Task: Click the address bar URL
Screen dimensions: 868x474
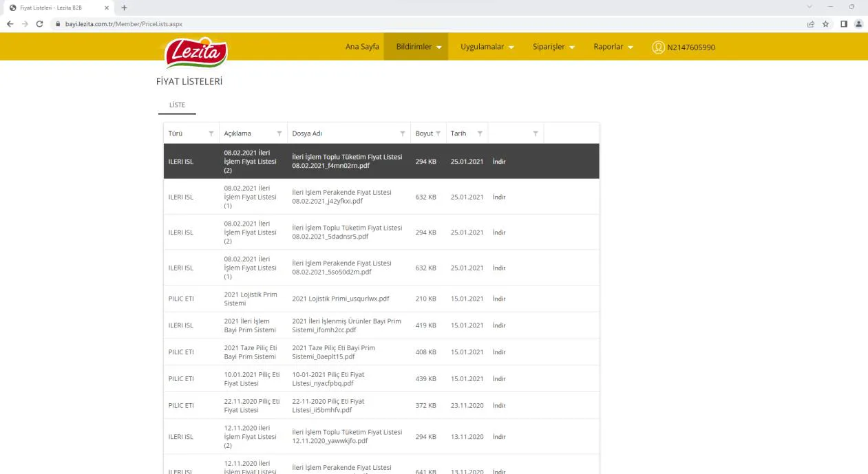Action: 124,23
